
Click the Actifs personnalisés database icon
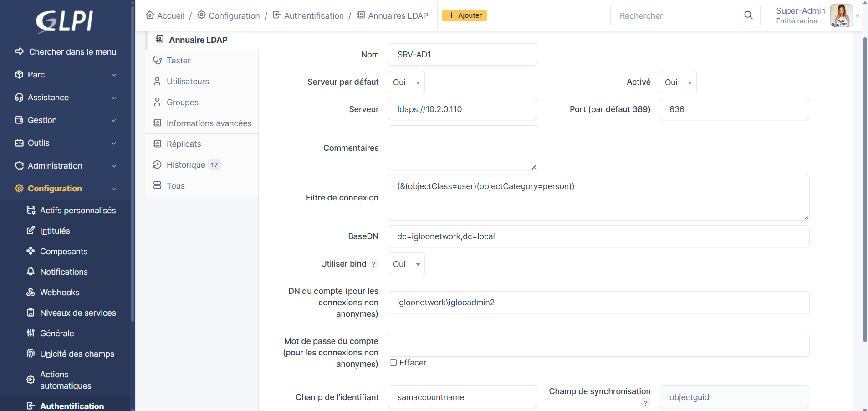(x=31, y=210)
